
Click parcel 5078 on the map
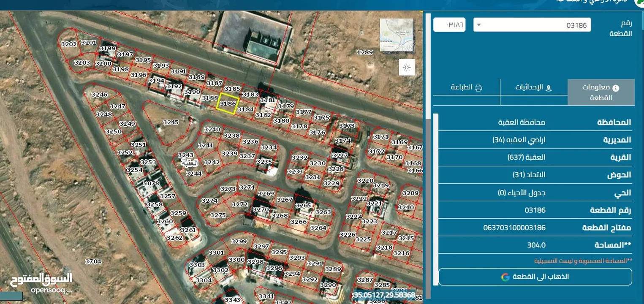click(x=151, y=183)
